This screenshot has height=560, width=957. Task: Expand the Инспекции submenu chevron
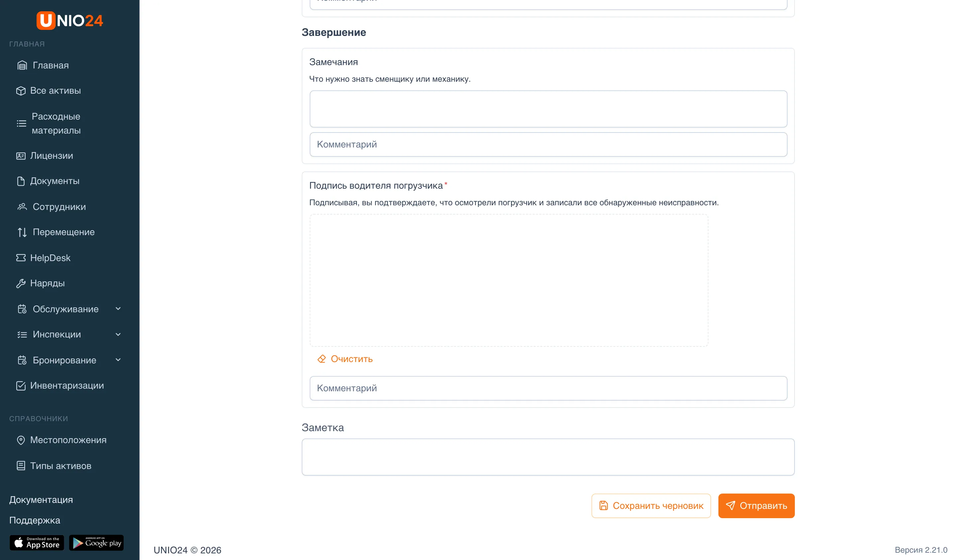118,334
